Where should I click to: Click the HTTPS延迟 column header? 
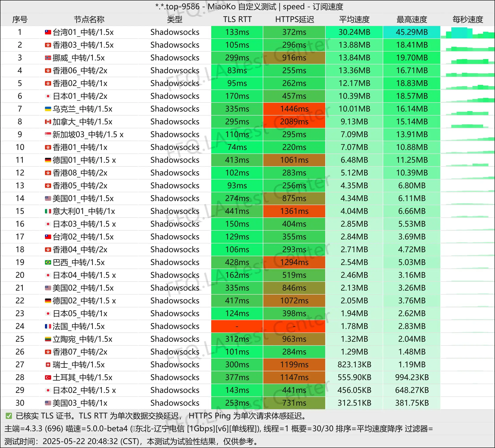294,19
